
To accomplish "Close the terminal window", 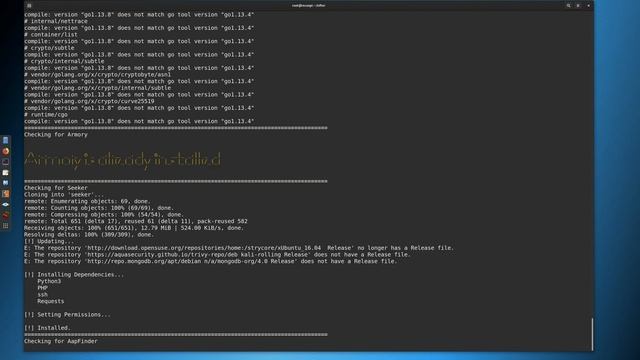I will pos(588,5).
